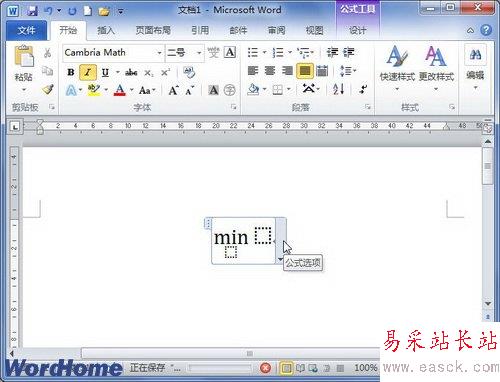This screenshot has width=500, height=382.
Task: Open the File tab
Action: [x=27, y=31]
